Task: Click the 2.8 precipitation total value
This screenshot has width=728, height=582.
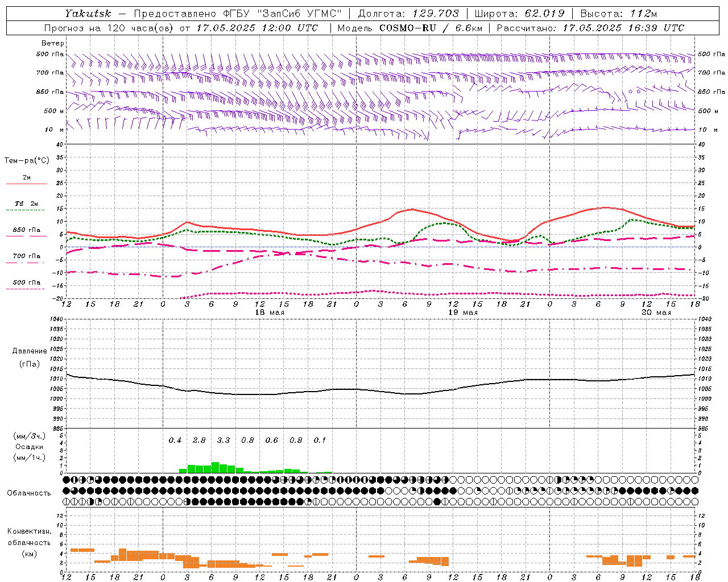Action: point(199,440)
